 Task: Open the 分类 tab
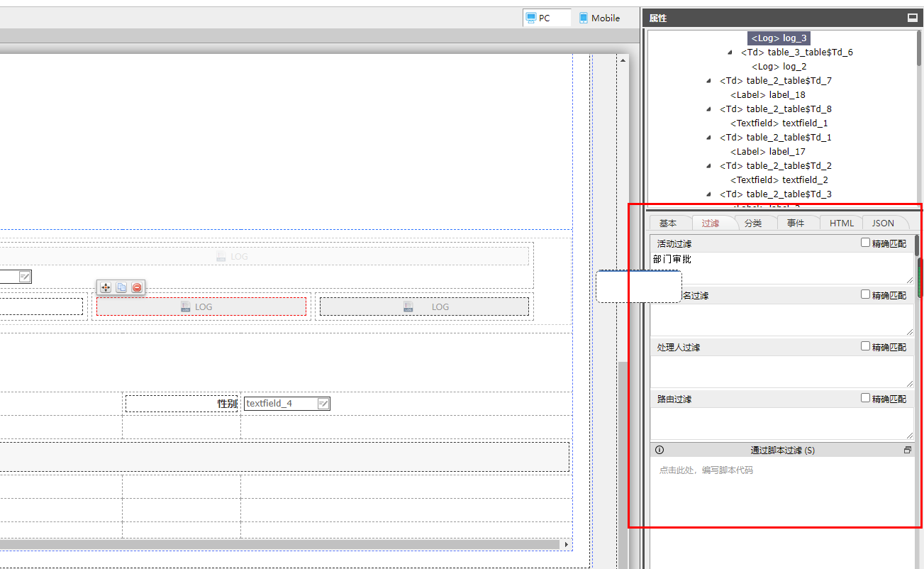pyautogui.click(x=753, y=223)
